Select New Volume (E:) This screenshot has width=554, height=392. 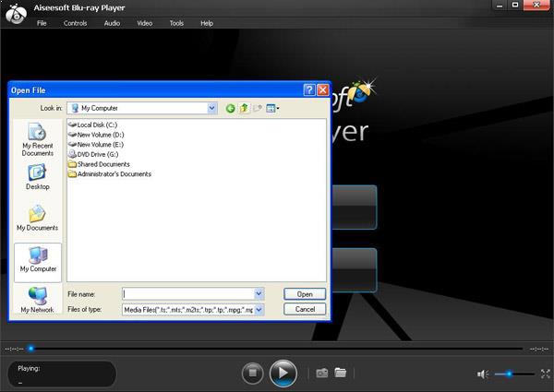pyautogui.click(x=96, y=145)
